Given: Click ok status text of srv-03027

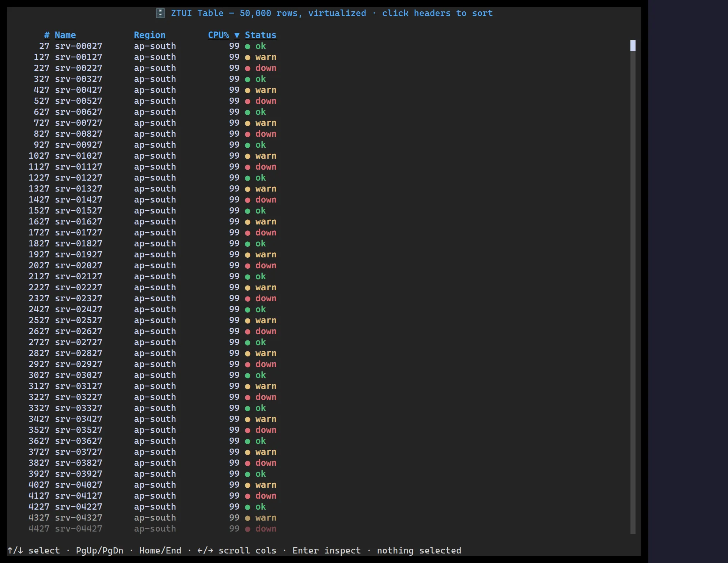Looking at the screenshot, I should pos(261,375).
